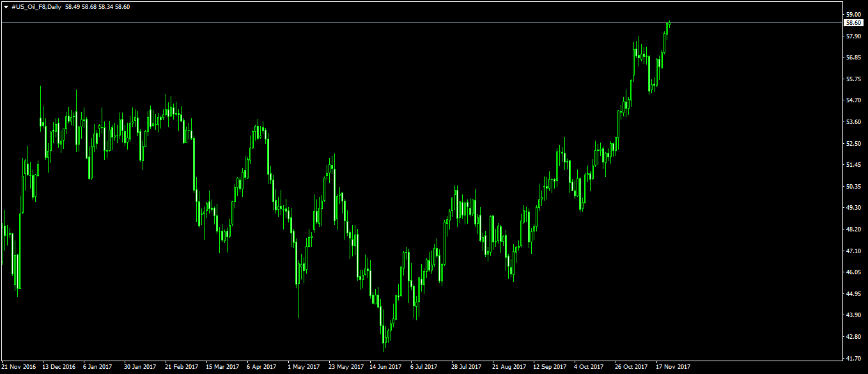Click the 4 Oct 2017 date label
The image size is (868, 374).
point(589,367)
